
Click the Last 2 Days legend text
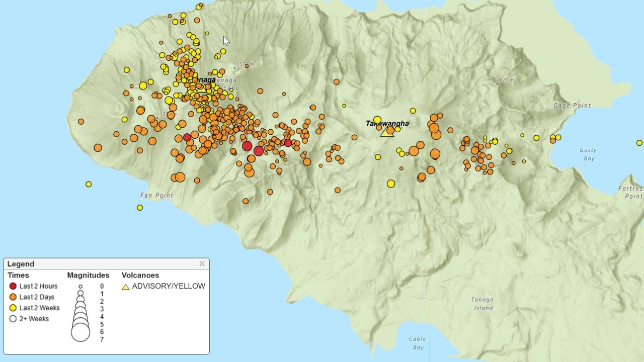(37, 297)
